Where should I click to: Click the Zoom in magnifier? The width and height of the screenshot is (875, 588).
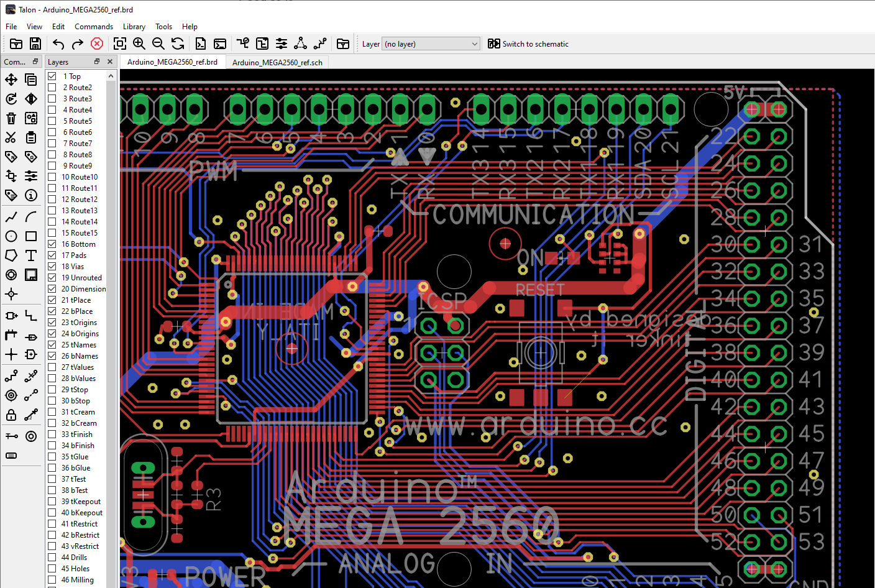point(139,44)
